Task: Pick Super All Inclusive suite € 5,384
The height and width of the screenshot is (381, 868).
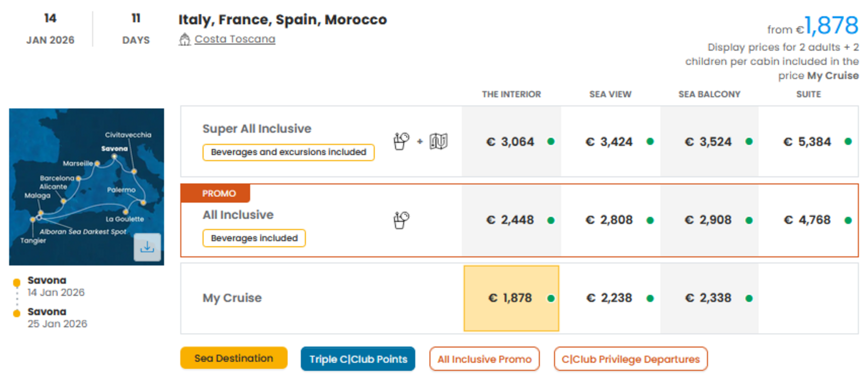Action: [x=808, y=142]
